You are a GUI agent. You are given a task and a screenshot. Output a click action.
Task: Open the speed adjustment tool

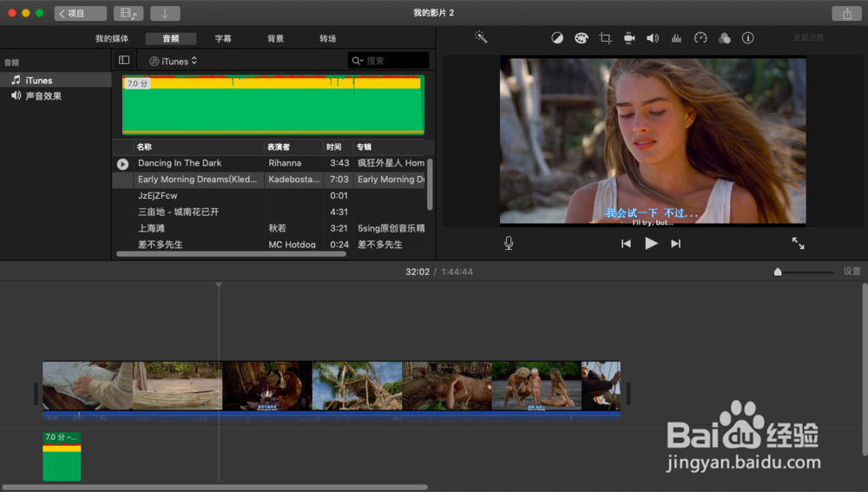point(700,38)
